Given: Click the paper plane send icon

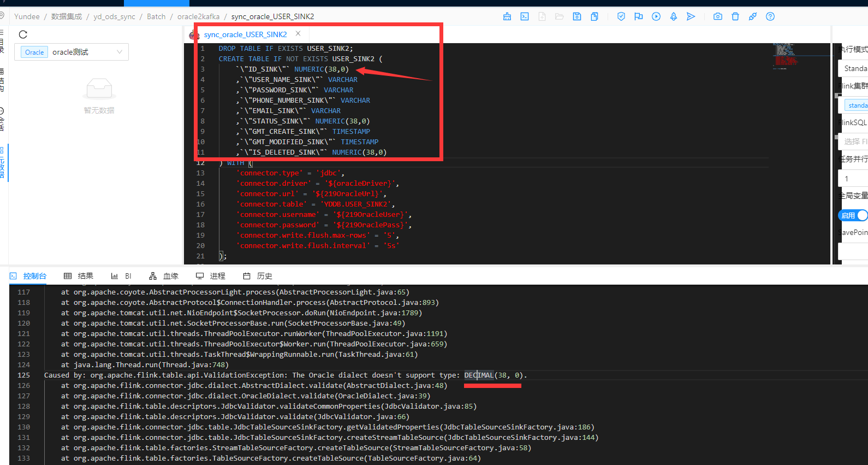Looking at the screenshot, I should 691,16.
